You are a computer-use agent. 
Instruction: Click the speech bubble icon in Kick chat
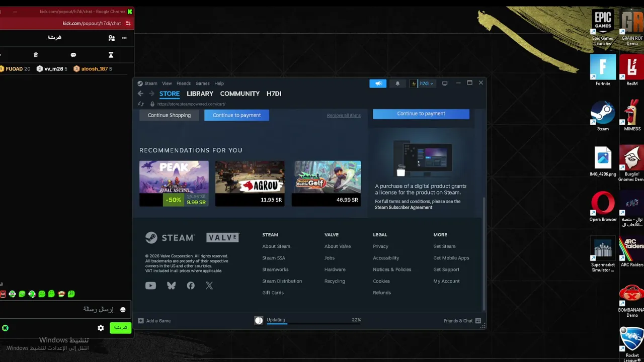coord(73,55)
